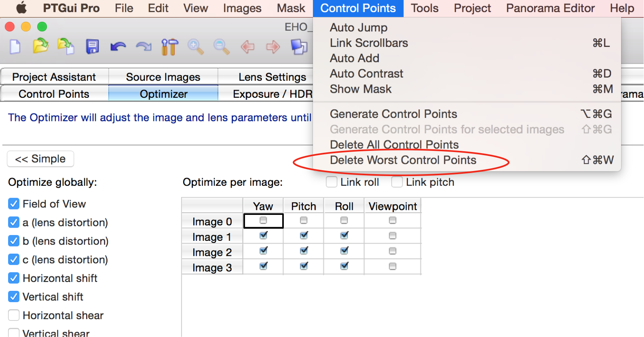Click the New Project toolbar icon
The image size is (644, 337).
(x=15, y=47)
